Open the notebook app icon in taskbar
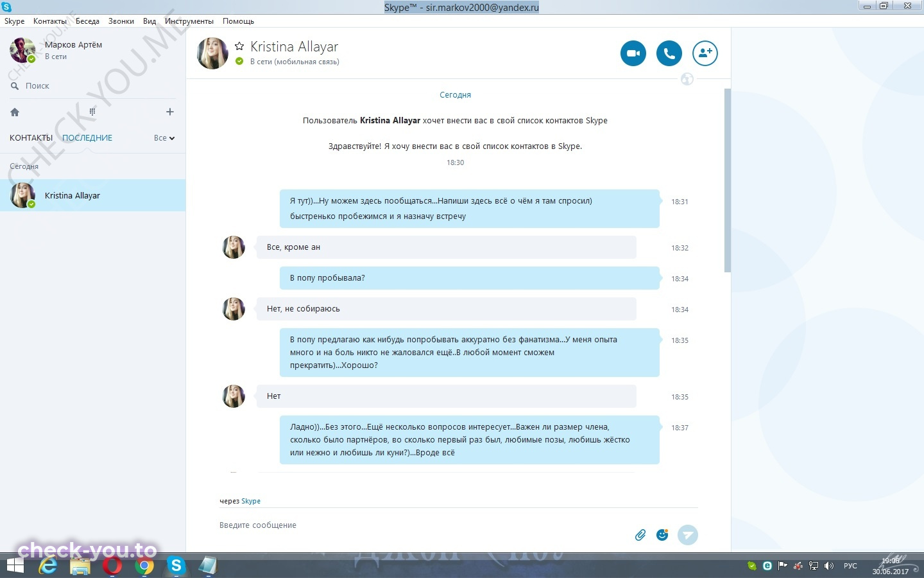Image resolution: width=924 pixels, height=578 pixels. point(207,566)
